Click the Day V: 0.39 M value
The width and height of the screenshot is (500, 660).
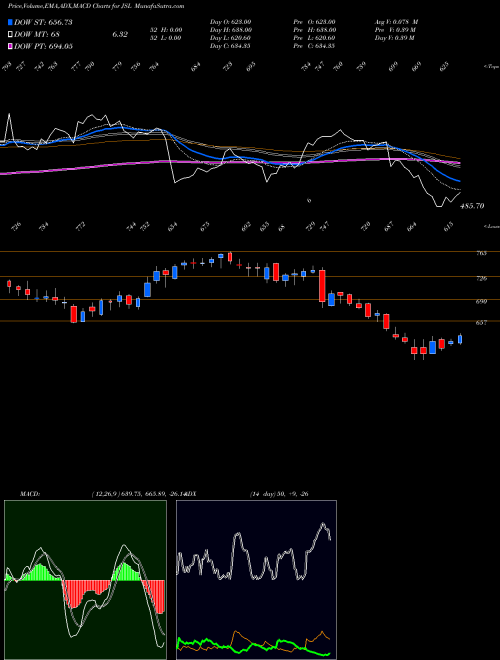pos(395,38)
